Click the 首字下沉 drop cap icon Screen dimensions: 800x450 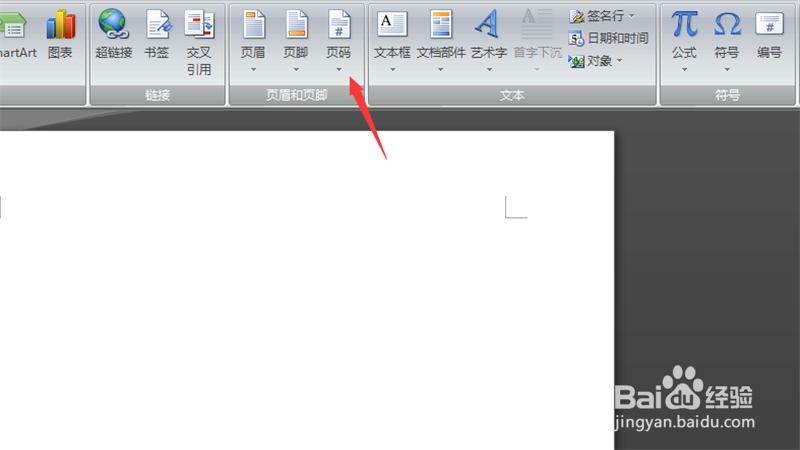pos(537,24)
